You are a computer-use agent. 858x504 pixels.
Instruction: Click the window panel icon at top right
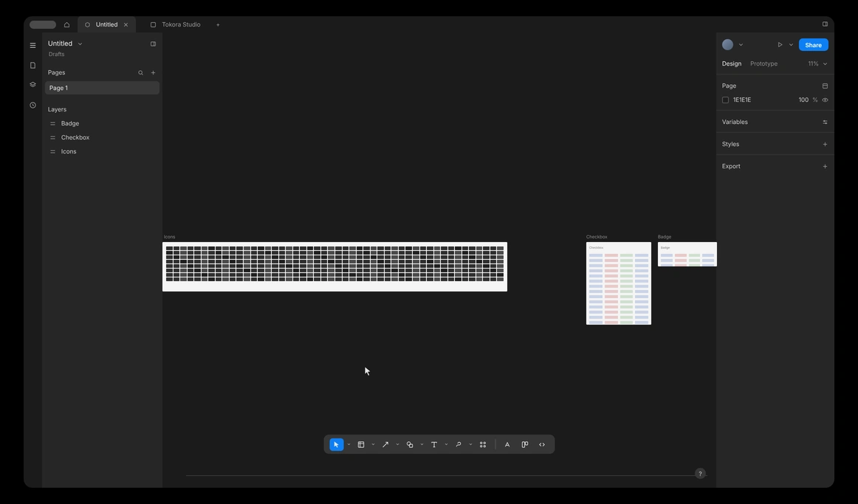(826, 24)
